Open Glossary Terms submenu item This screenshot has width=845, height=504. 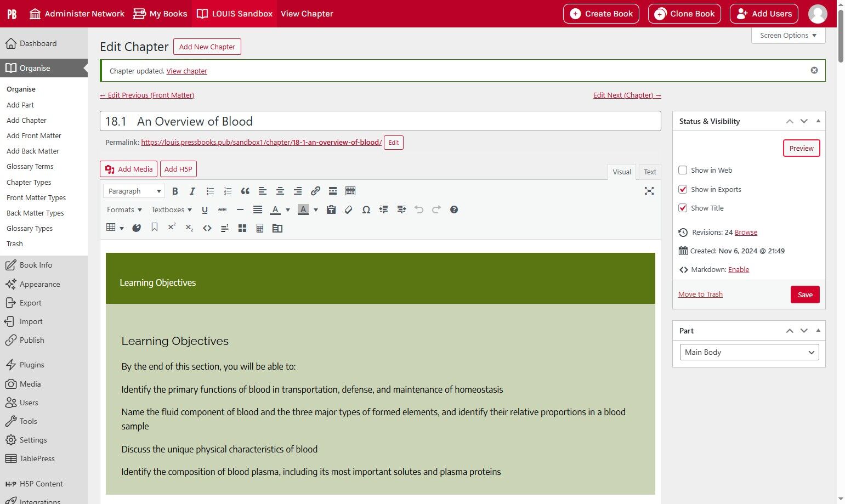coord(30,166)
